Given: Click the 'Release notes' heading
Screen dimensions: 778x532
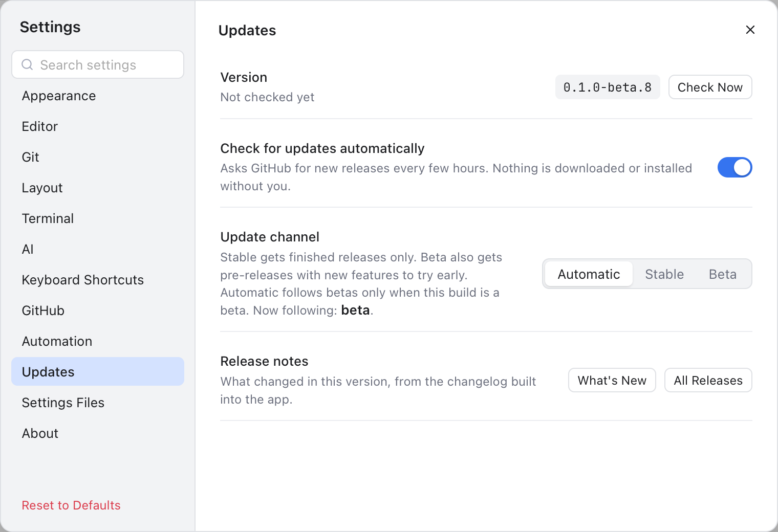Looking at the screenshot, I should click(264, 361).
